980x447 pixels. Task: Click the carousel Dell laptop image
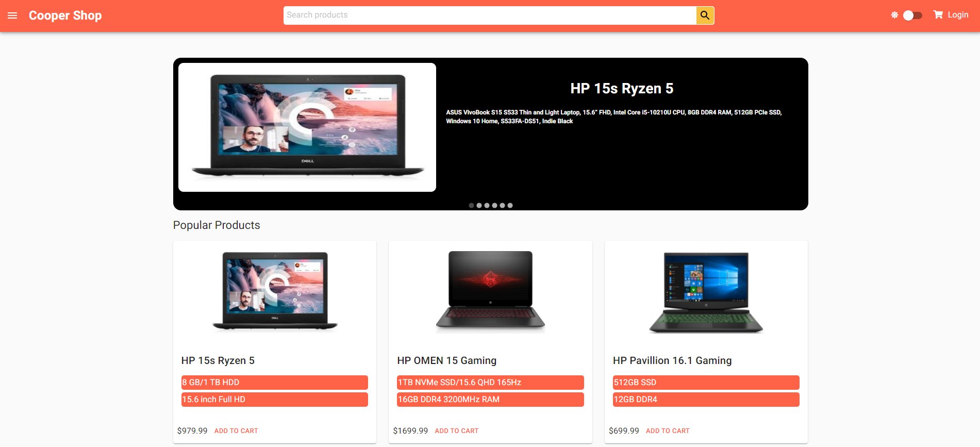pyautogui.click(x=307, y=127)
